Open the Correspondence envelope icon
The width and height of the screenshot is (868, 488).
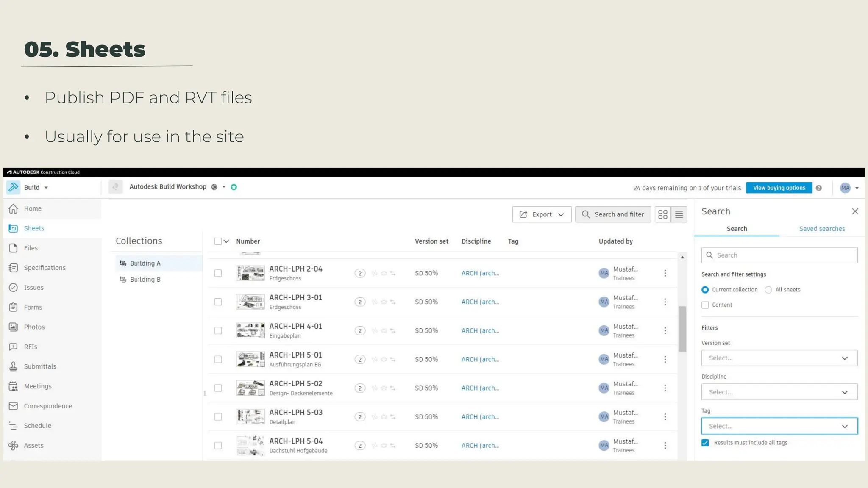tap(13, 406)
